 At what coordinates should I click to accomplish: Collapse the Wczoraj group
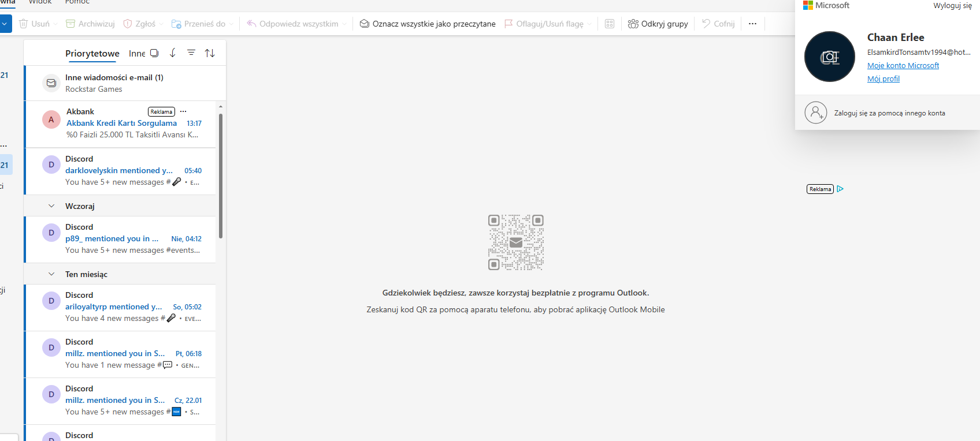tap(51, 206)
